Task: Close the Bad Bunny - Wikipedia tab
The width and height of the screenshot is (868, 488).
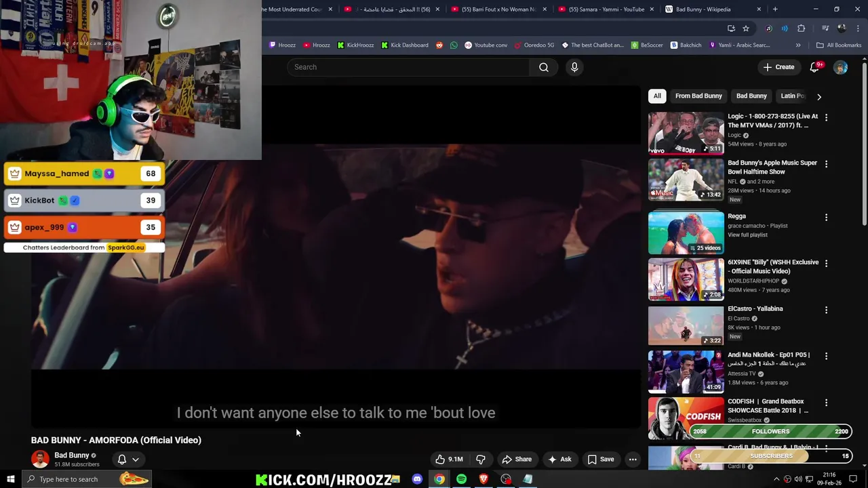Action: click(x=759, y=9)
